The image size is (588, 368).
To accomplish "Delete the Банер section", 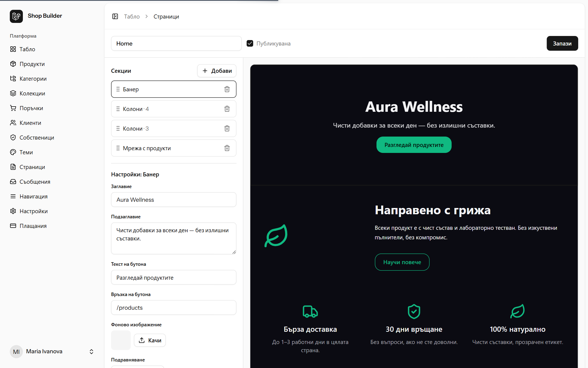I will (x=227, y=89).
